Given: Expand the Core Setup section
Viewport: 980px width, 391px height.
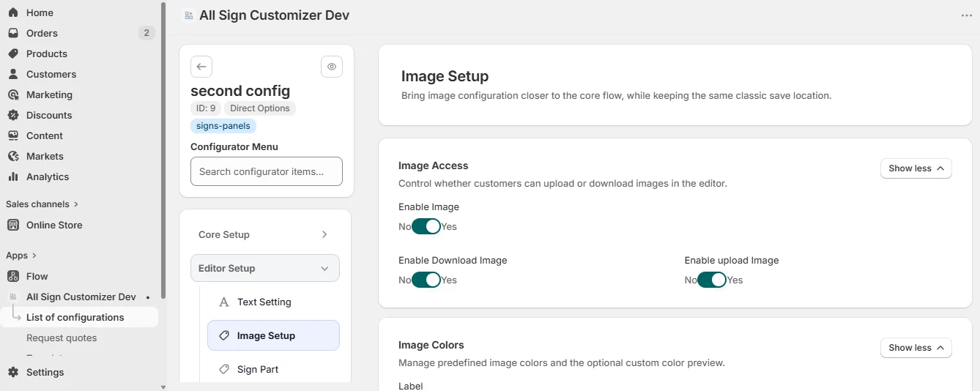Looking at the screenshot, I should pos(265,234).
